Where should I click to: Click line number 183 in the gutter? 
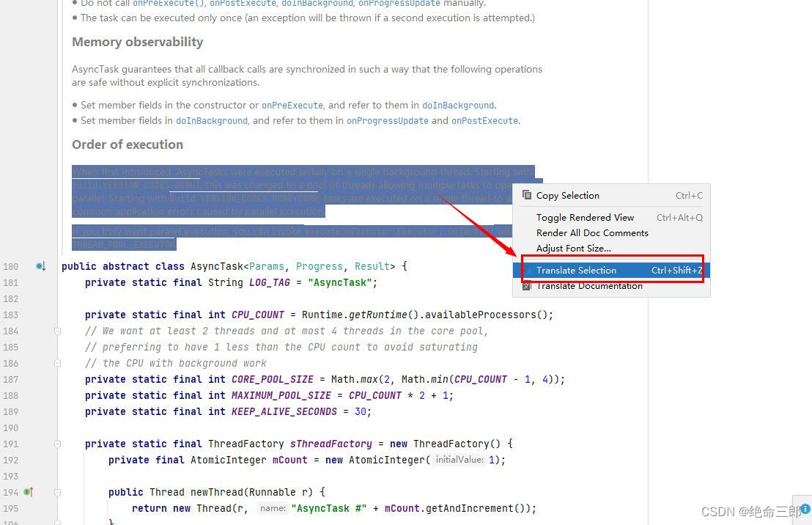tap(10, 315)
